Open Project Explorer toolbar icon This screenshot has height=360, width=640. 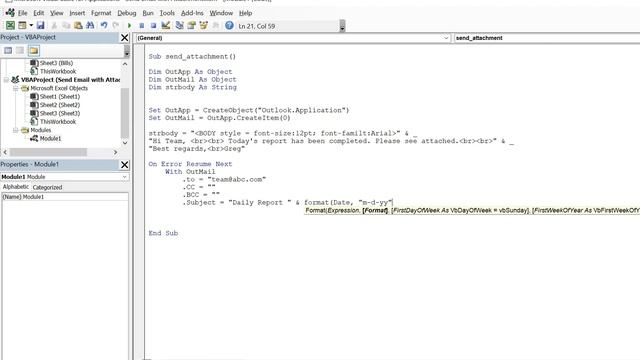(179, 25)
